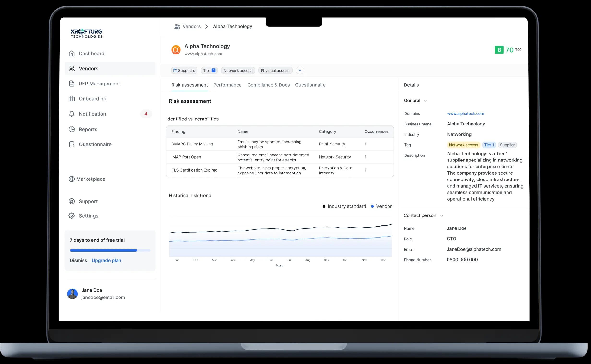The image size is (591, 364).
Task: Click JaneDoe@alphatech.com contact email
Action: [x=474, y=249]
